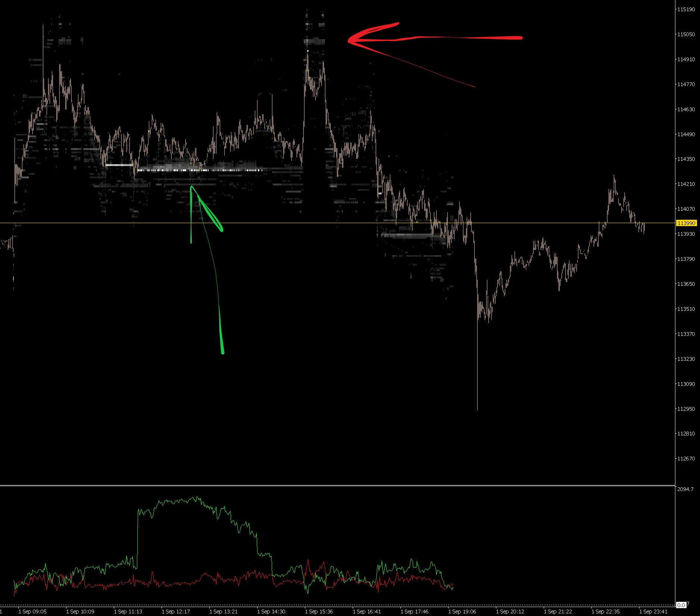Select the 1 Sep 19:06 time label
Screen dimensions: 700x616
point(462,612)
